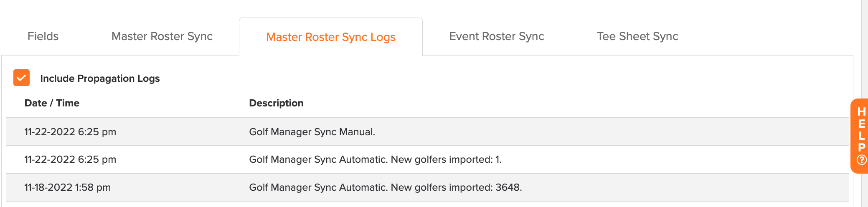Uncheck the Include Propagation Logs checkbox
Viewport: 868px width, 207px height.
pyautogui.click(x=21, y=78)
